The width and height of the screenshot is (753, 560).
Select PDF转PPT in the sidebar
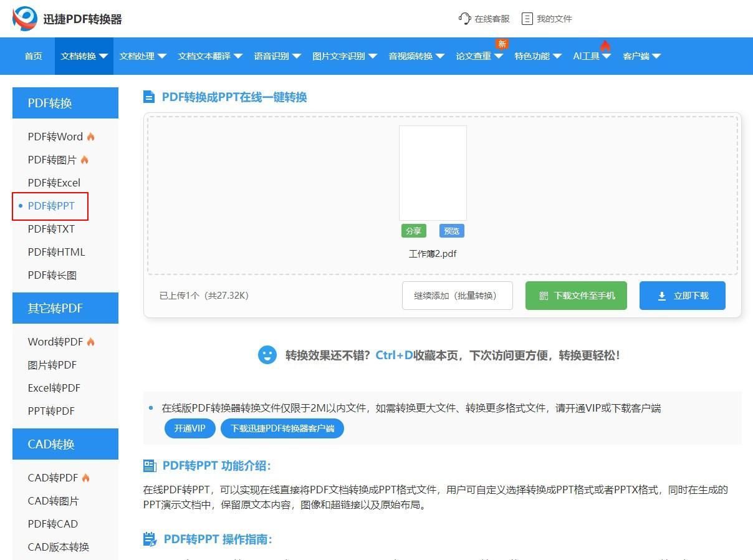(x=51, y=206)
